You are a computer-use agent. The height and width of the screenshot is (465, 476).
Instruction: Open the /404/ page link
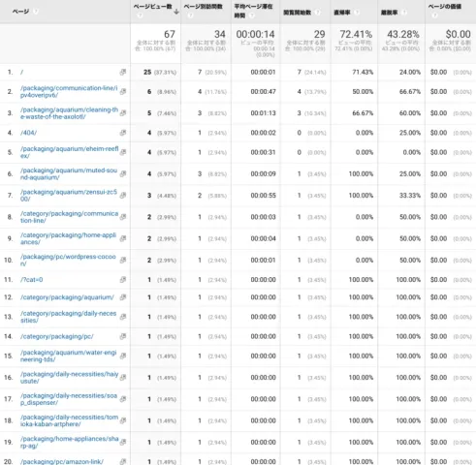point(28,133)
